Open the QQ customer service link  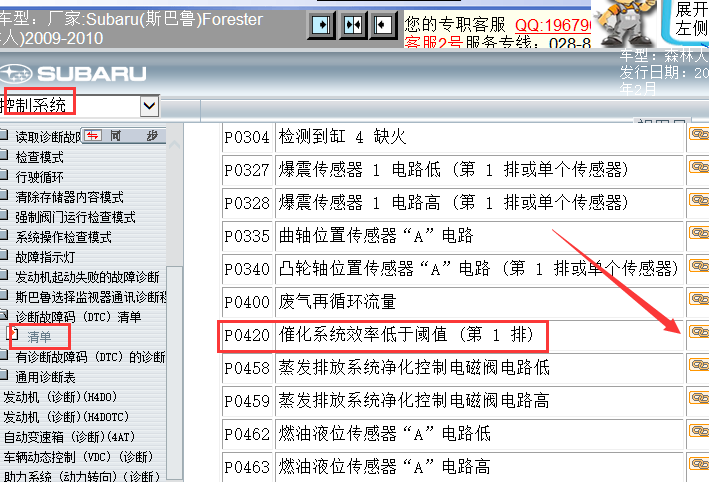coord(553,25)
